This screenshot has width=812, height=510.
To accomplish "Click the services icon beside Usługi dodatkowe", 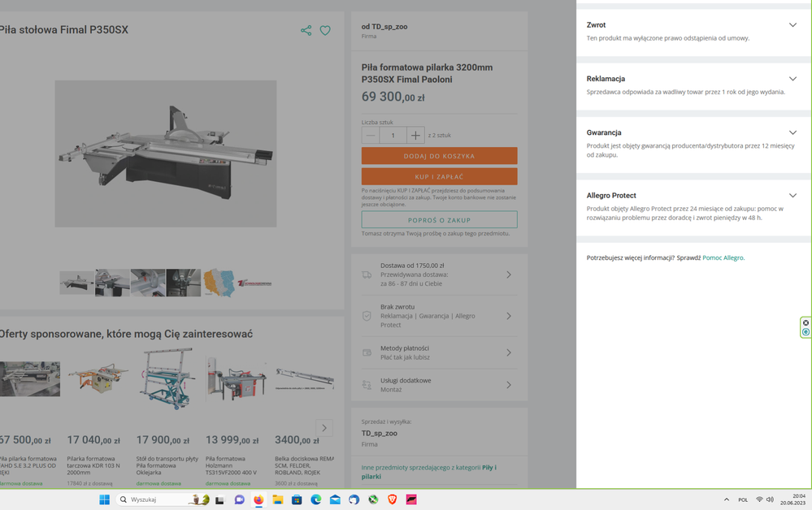I will click(367, 385).
